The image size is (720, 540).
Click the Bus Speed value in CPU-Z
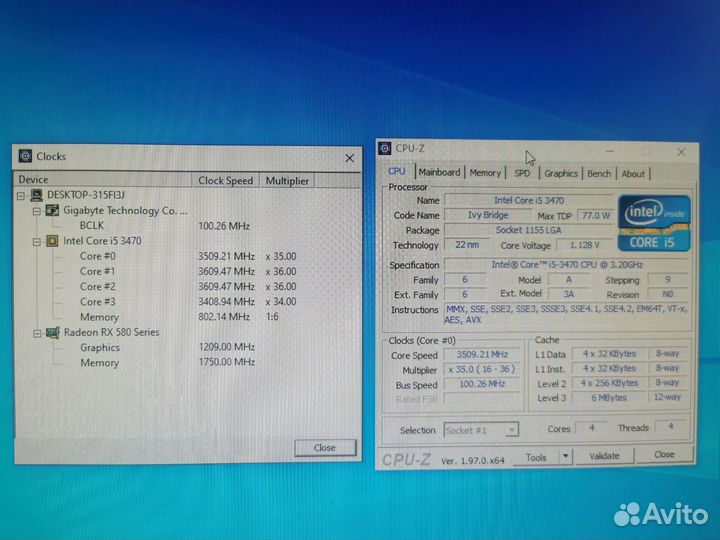point(482,384)
